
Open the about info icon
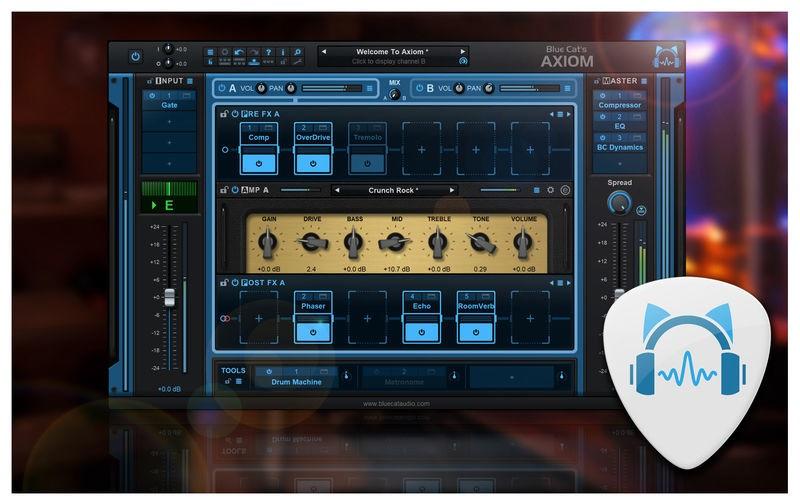(283, 52)
